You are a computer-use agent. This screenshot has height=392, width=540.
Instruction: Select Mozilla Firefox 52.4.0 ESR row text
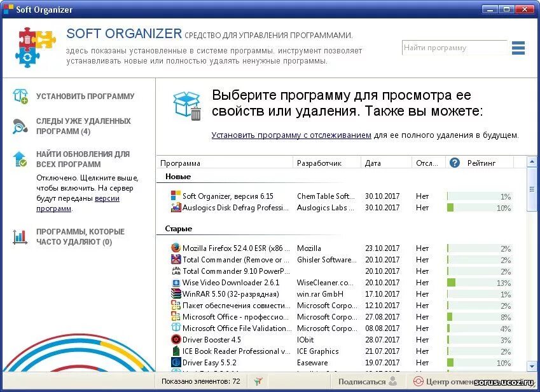[x=236, y=248]
